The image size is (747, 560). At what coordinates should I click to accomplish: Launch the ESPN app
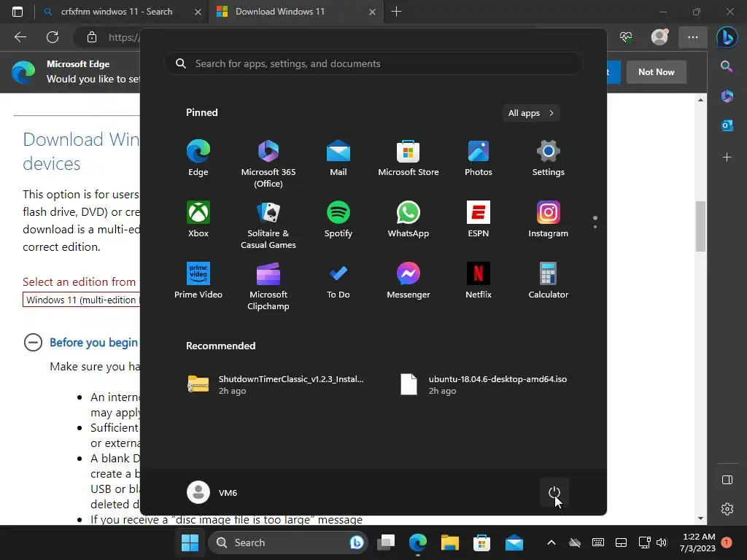(x=479, y=219)
